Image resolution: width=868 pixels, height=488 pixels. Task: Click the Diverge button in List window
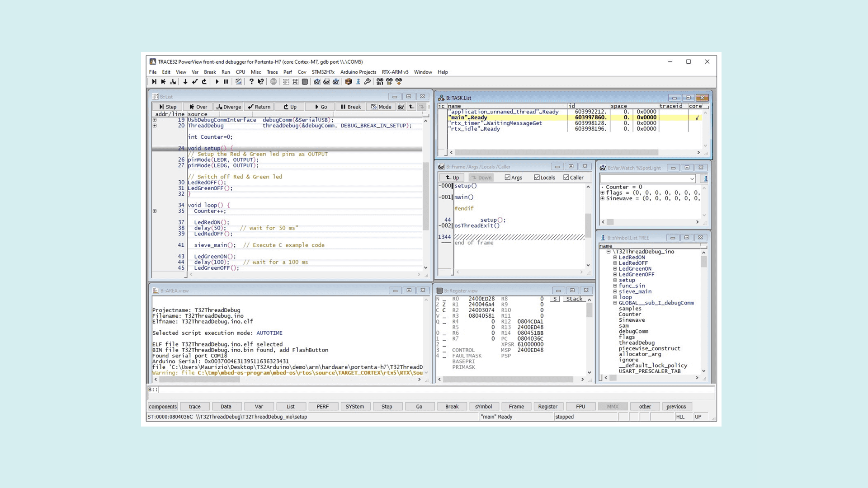(x=229, y=107)
